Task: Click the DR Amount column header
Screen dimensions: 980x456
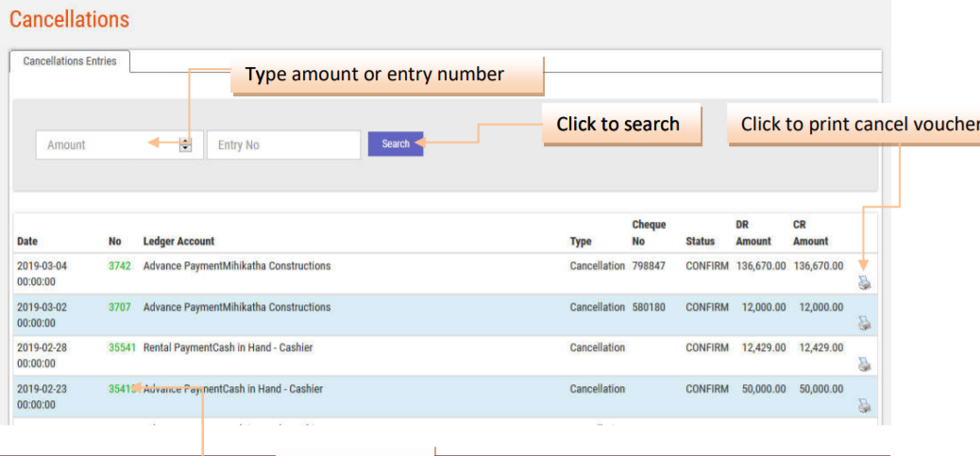Action: tap(752, 233)
